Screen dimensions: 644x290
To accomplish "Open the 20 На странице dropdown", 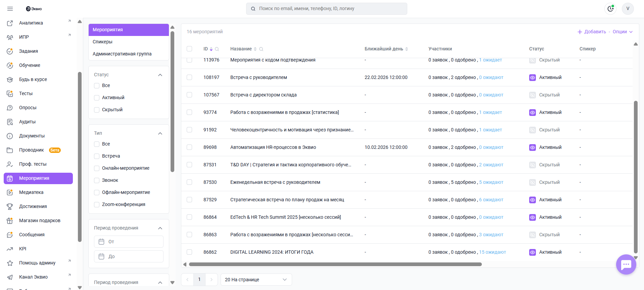I will click(256, 280).
